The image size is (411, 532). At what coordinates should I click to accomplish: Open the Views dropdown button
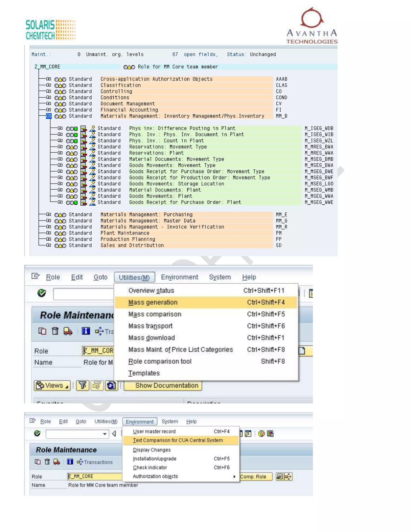tap(52, 385)
